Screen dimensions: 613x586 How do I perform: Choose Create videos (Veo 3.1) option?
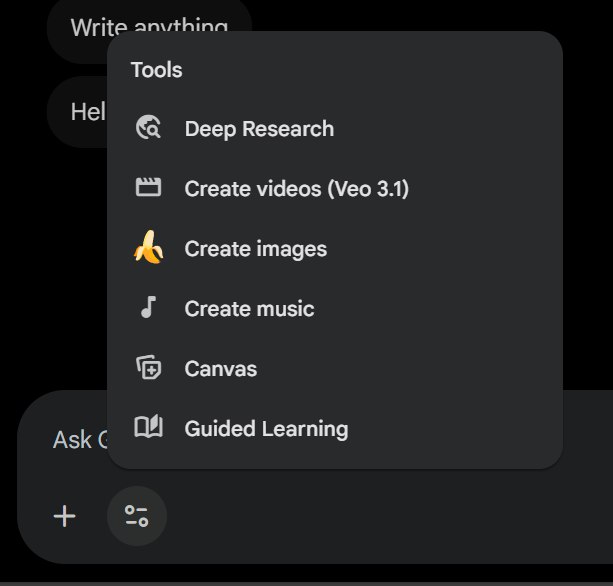point(296,189)
